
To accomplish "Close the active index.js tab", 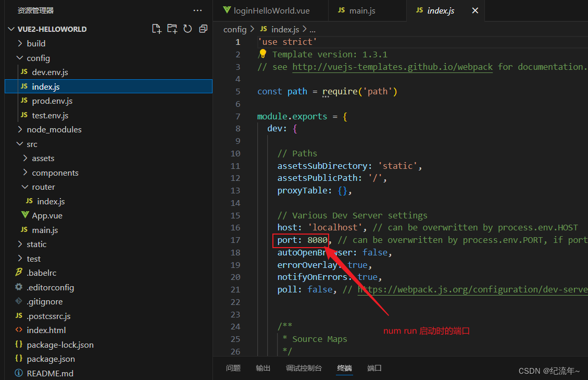I will click(474, 10).
